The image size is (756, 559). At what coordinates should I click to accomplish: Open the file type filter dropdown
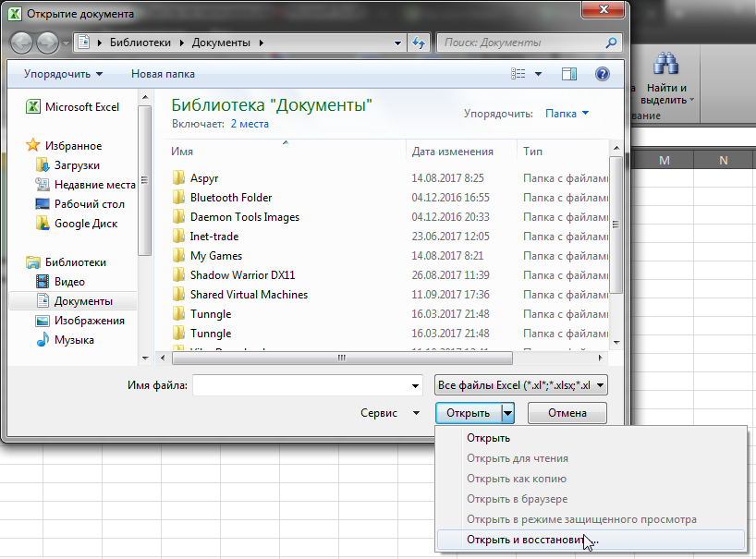point(520,384)
